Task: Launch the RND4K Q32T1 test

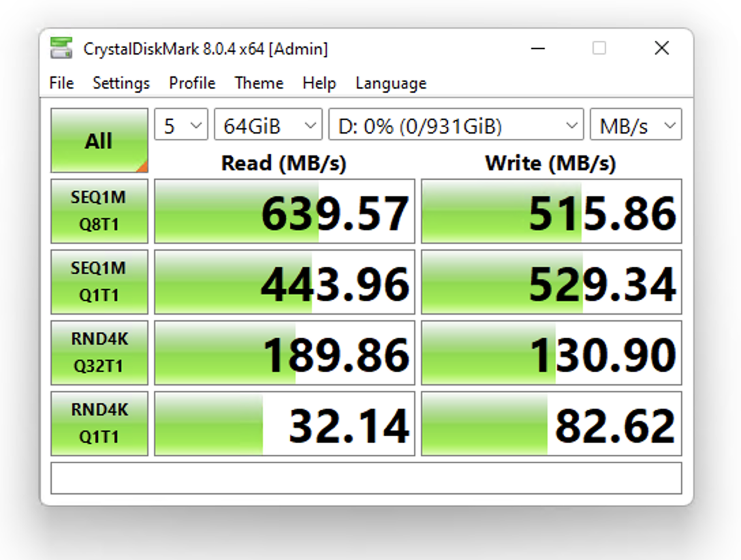Action: pos(99,352)
